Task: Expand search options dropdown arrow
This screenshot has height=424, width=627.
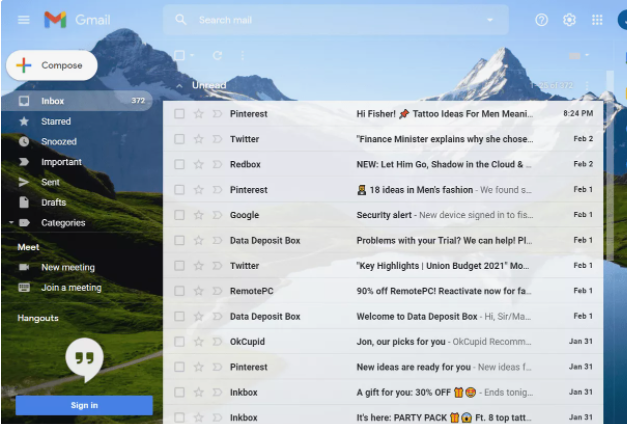Action: [x=490, y=20]
